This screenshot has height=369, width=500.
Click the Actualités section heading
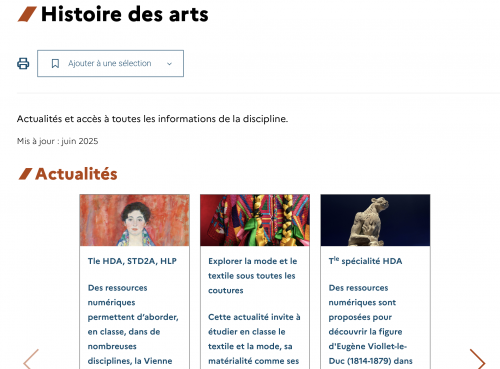pyautogui.click(x=76, y=174)
